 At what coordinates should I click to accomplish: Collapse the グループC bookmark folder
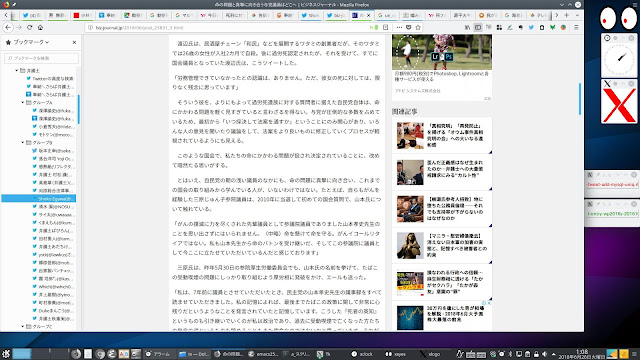23,327
